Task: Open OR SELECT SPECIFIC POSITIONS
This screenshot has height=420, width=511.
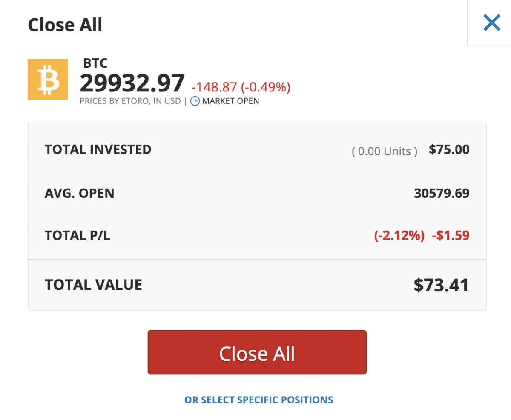Action: pyautogui.click(x=258, y=400)
